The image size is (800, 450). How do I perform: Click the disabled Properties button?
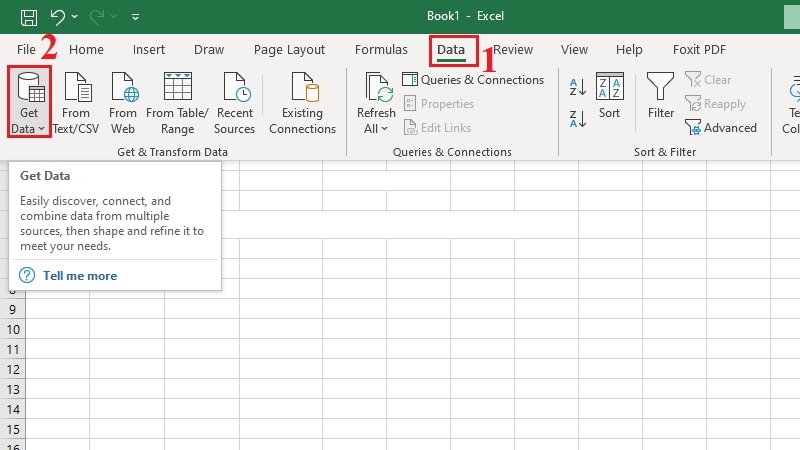(x=439, y=104)
